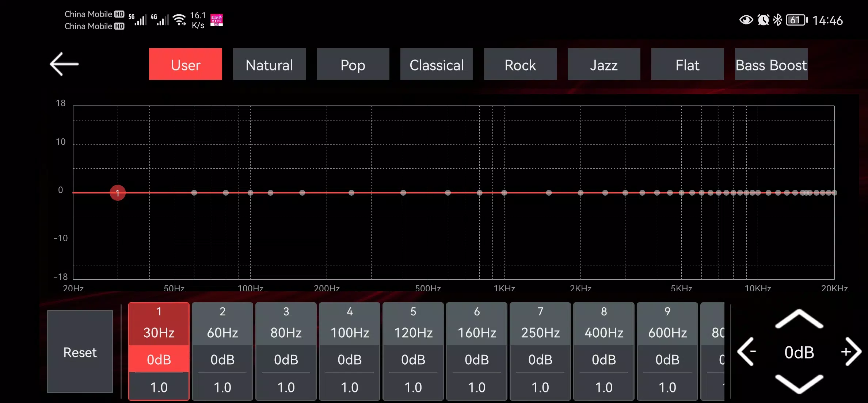Click the back arrow to go back
868x403 pixels.
(x=64, y=65)
